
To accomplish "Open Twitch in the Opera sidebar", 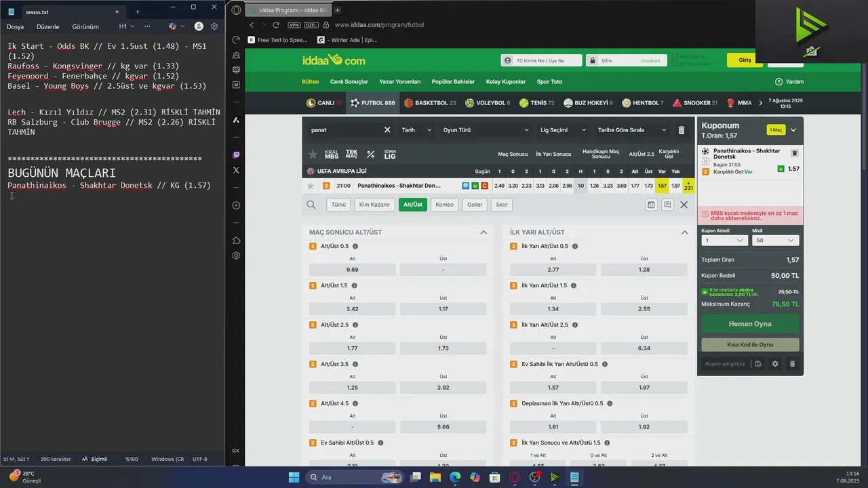I will 236,155.
